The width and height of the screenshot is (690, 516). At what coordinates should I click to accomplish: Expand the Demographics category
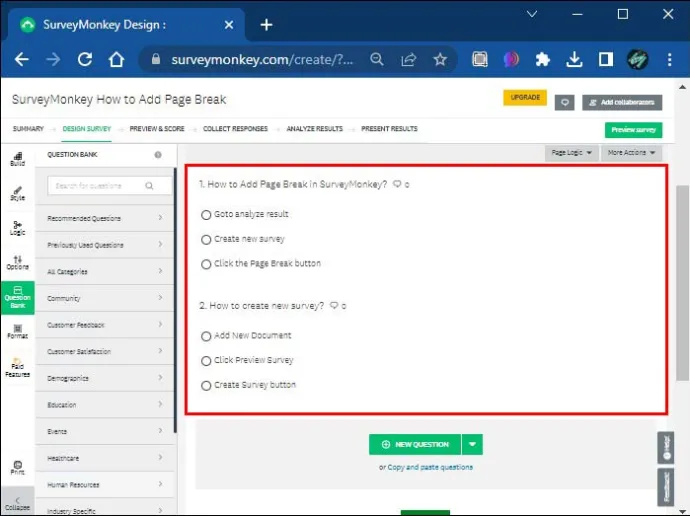point(105,378)
